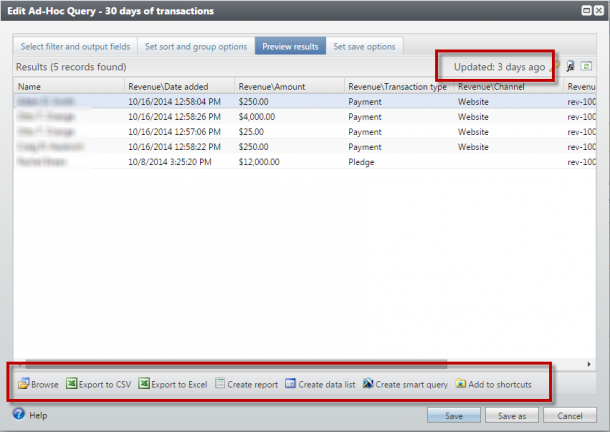Screen dimensions: 610x432
Task: Cancel the query edit dialog
Action: tap(570, 415)
